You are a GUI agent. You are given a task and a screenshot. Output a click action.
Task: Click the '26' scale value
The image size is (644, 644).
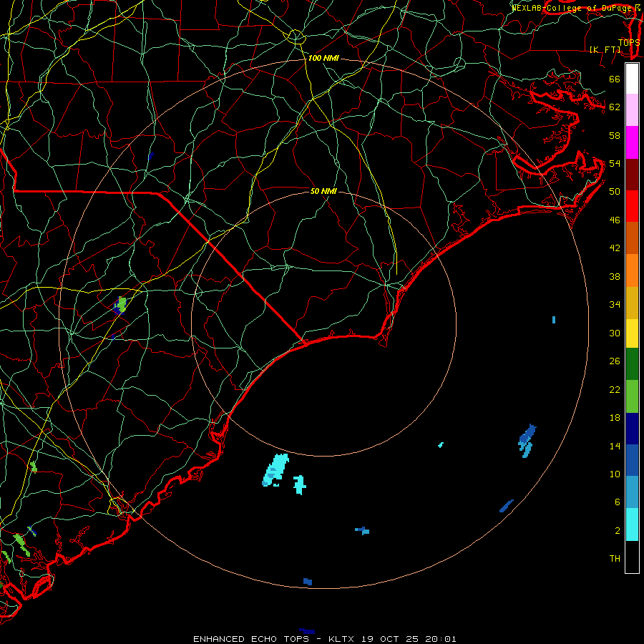pos(615,361)
